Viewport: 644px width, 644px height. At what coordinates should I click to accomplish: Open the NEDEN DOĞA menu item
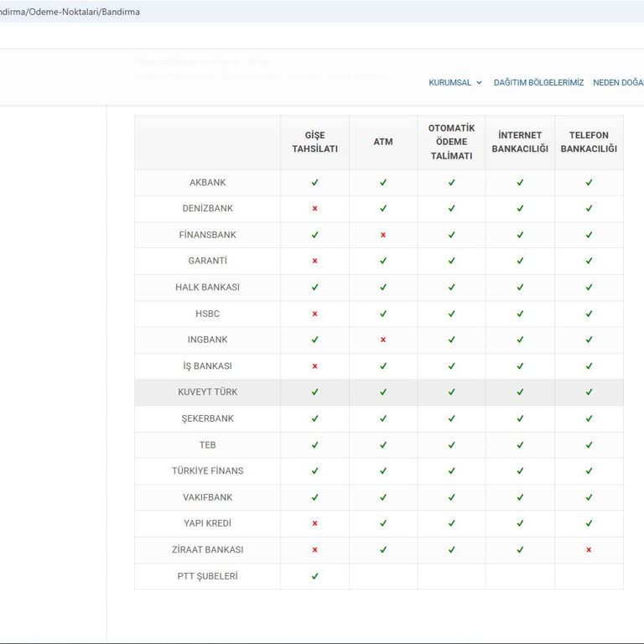(617, 83)
